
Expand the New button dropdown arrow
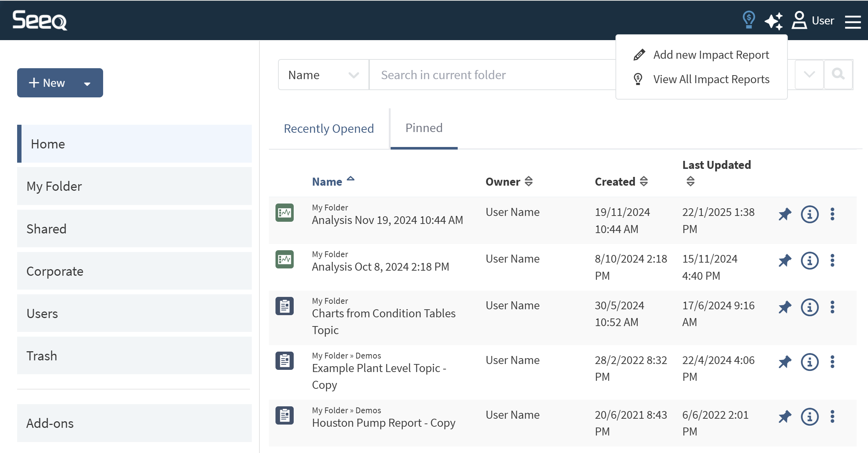pyautogui.click(x=87, y=84)
